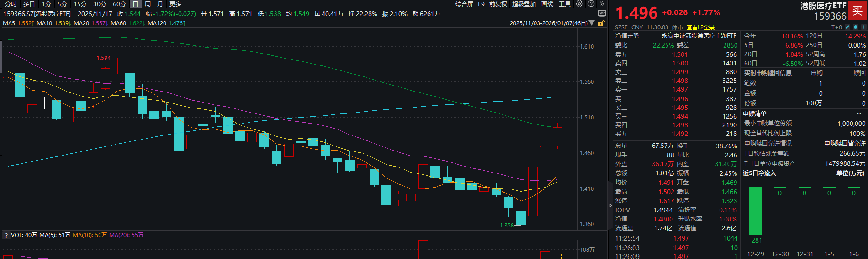Click MA60 indicator value 1.622
The height and width of the screenshot is (259, 868).
[x=137, y=23]
